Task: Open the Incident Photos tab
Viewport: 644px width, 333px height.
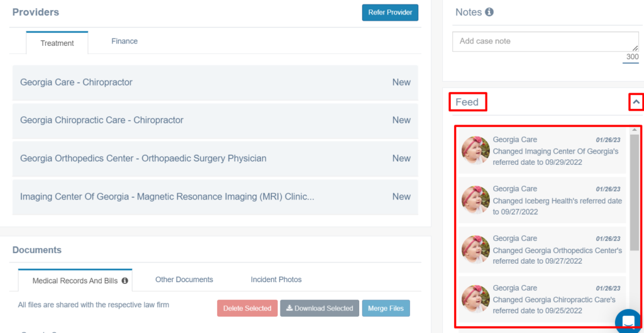Action: coord(276,279)
